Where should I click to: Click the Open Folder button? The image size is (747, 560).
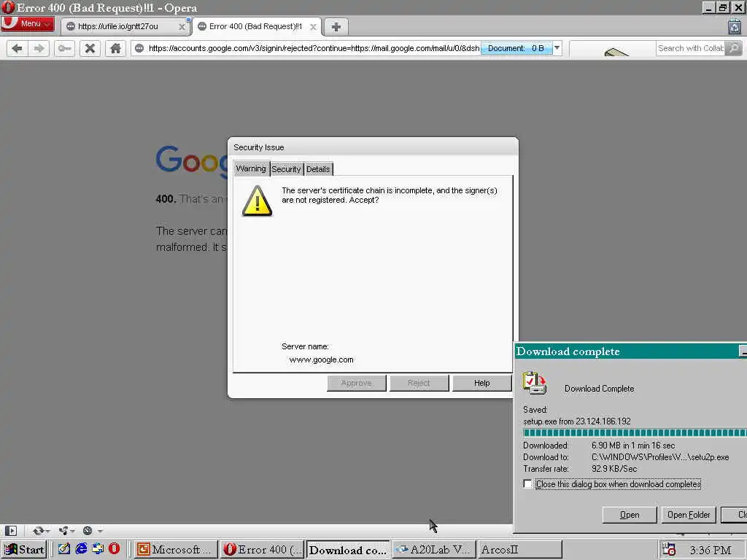(689, 515)
